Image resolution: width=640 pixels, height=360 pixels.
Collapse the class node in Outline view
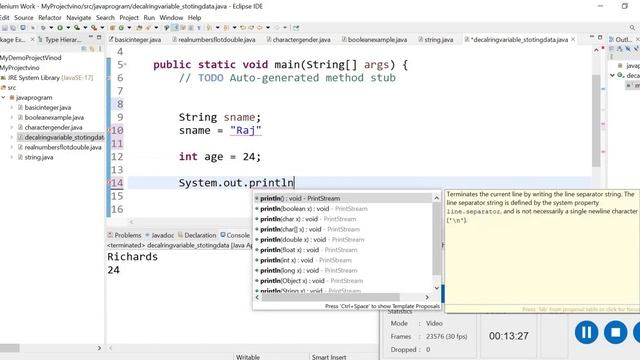[x=612, y=75]
